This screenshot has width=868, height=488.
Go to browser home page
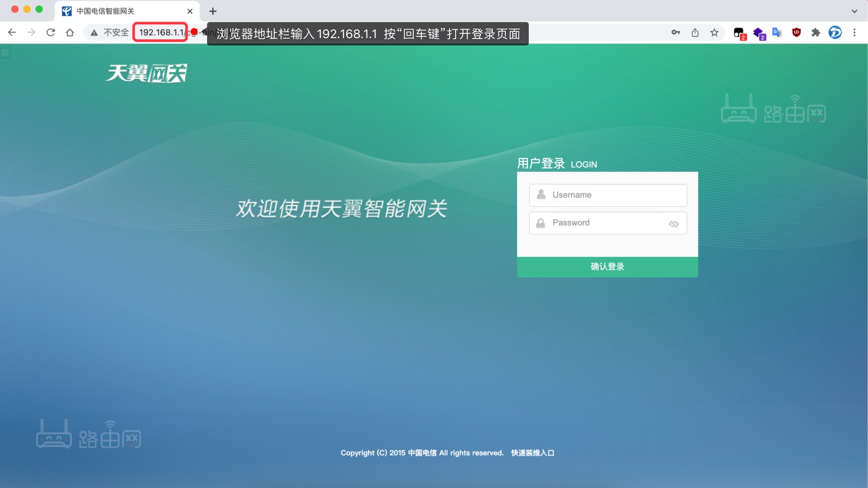point(70,32)
